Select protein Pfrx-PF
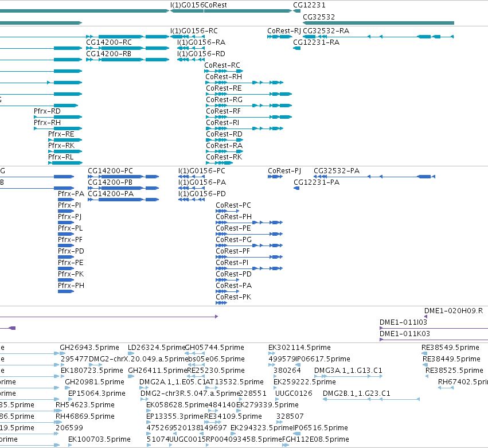 pos(66,246)
